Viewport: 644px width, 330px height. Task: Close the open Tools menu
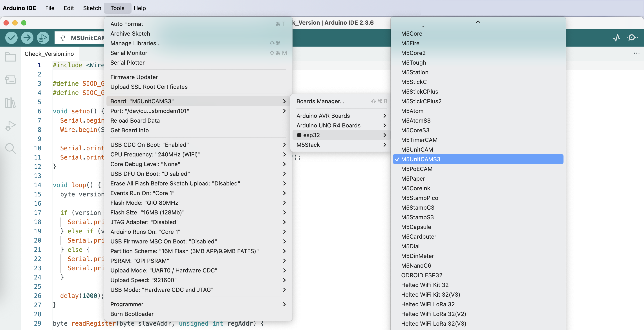tap(117, 8)
